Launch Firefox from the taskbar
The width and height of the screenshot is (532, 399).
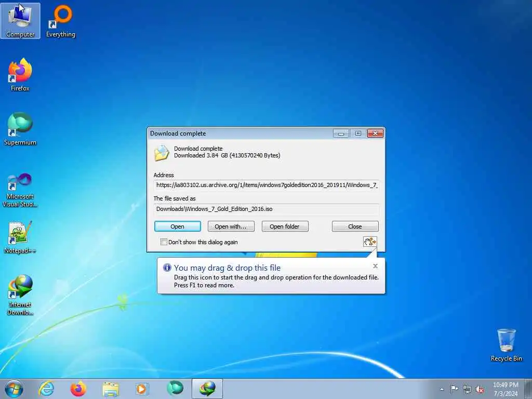pyautogui.click(x=78, y=389)
